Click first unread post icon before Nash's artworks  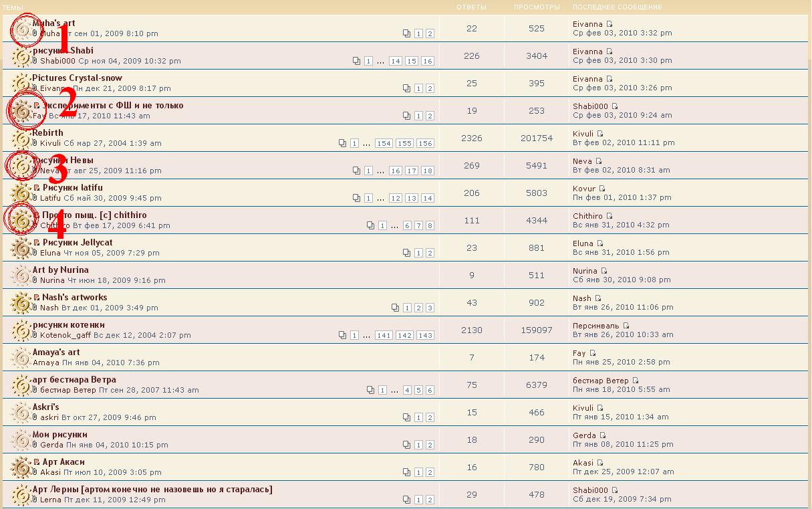(37, 298)
